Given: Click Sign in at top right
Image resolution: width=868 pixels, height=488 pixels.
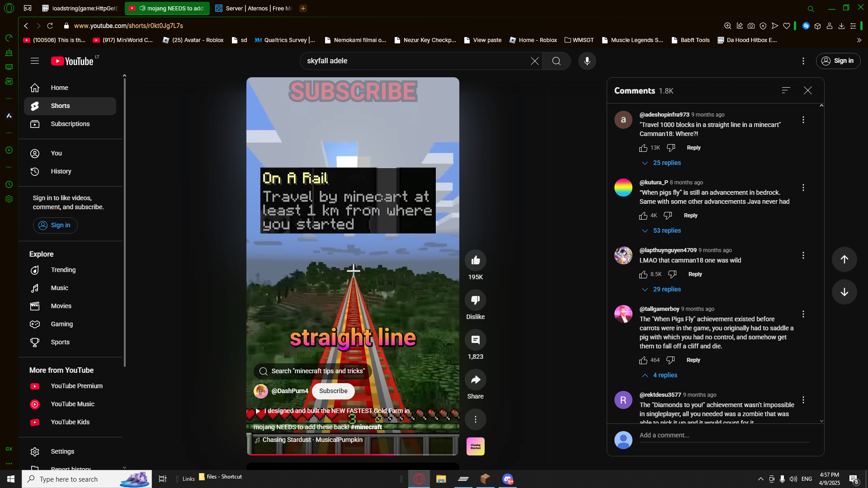Looking at the screenshot, I should tap(838, 61).
